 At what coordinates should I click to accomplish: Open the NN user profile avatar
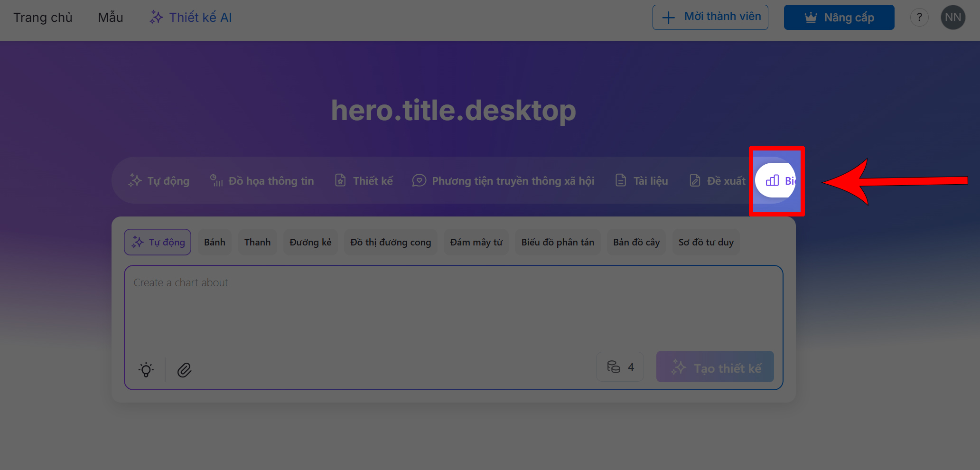pyautogui.click(x=952, y=18)
